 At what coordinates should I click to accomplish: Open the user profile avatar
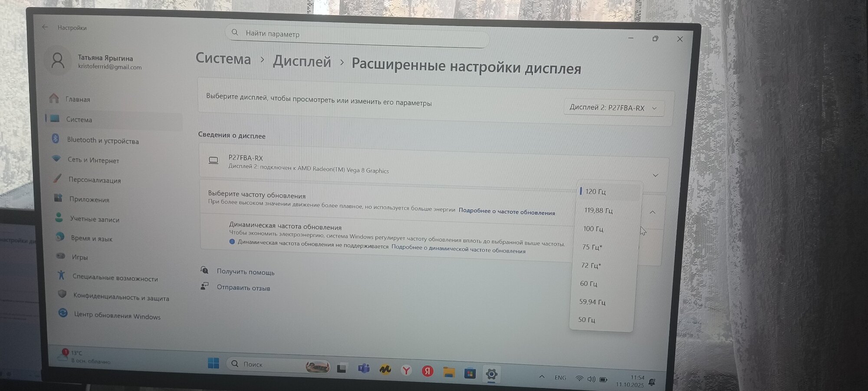57,60
